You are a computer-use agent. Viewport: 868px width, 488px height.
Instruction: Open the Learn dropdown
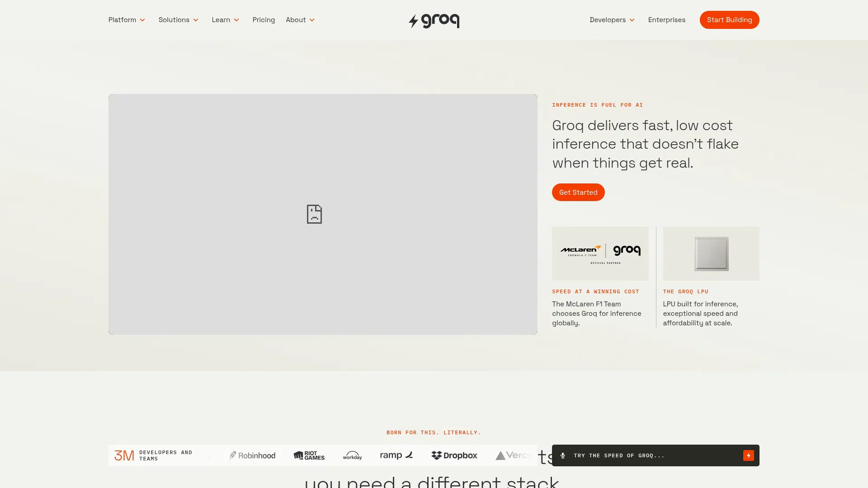coord(226,20)
